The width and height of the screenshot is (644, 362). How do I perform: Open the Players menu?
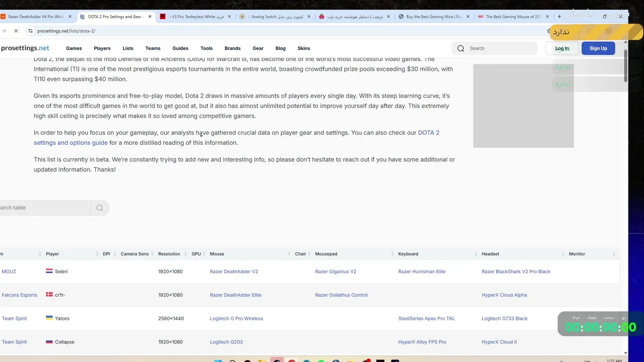[x=102, y=48]
